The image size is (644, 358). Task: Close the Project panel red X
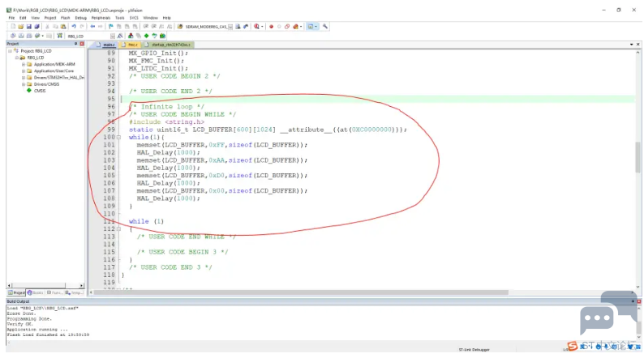[82, 44]
